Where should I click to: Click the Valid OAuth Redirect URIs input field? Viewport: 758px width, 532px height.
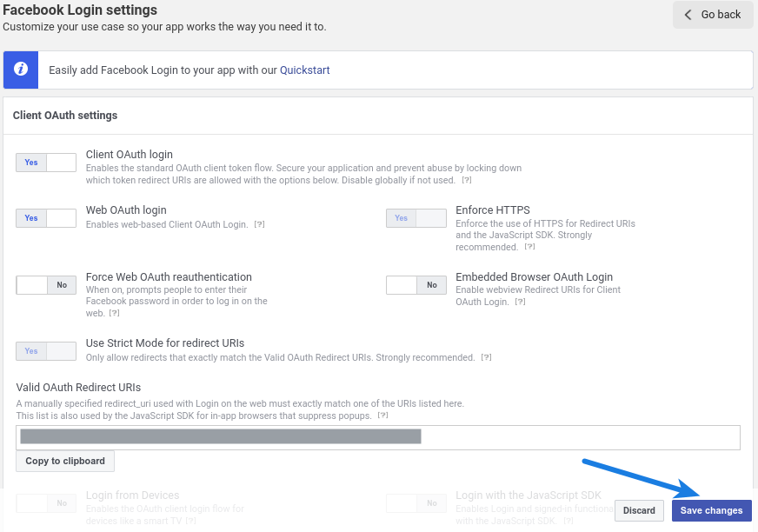(x=378, y=438)
